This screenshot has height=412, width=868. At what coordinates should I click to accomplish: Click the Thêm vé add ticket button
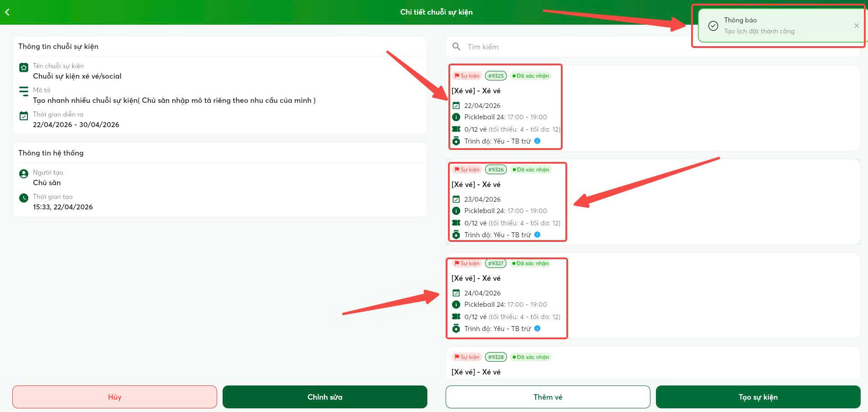click(x=548, y=397)
